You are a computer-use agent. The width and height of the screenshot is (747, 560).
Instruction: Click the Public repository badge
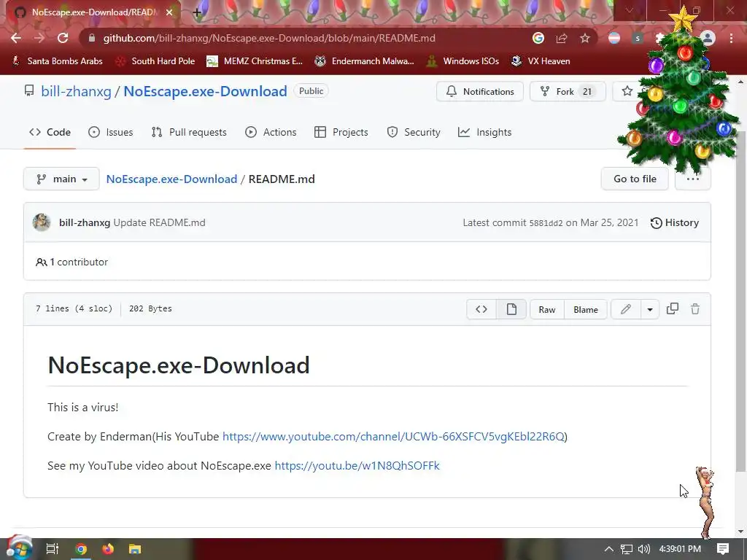[x=311, y=91]
